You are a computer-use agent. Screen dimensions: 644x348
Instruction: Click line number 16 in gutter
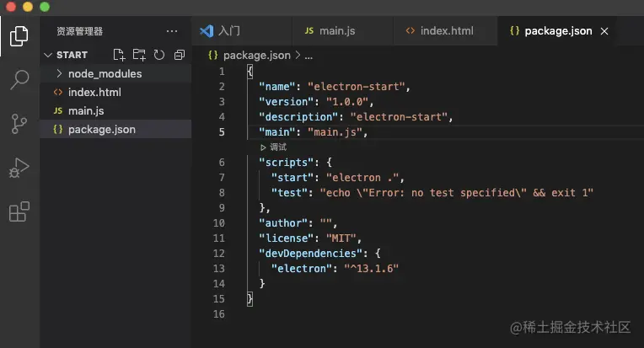[219, 314]
